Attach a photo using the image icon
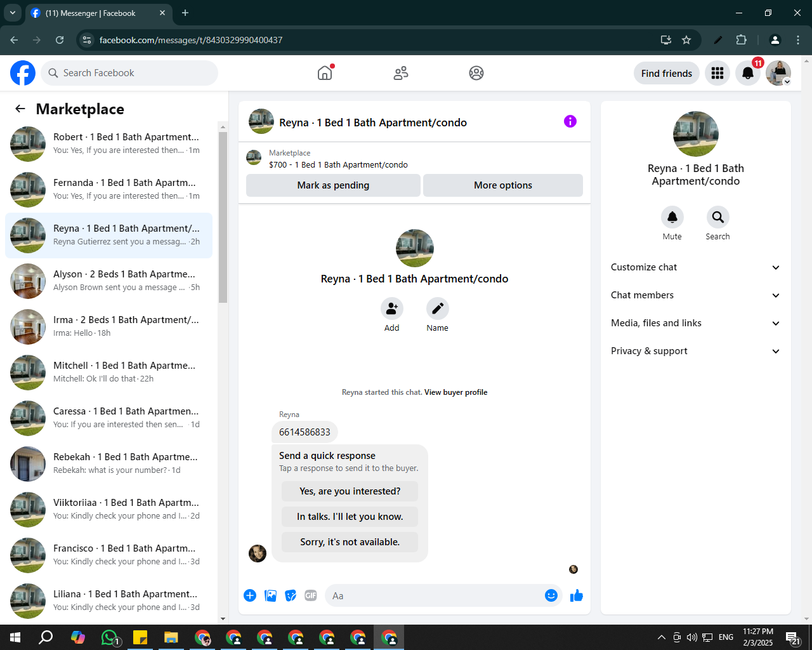 (270, 595)
